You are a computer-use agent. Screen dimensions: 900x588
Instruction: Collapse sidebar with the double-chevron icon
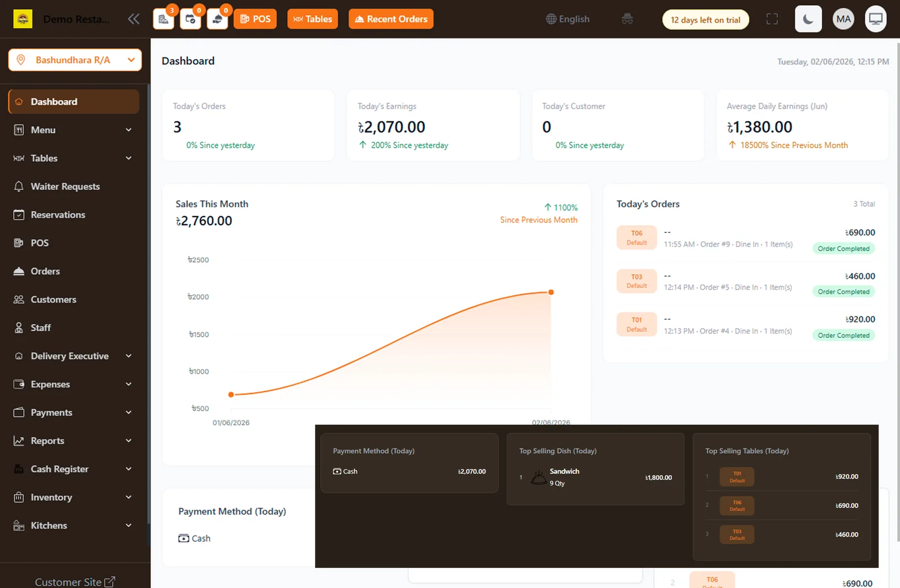(133, 19)
